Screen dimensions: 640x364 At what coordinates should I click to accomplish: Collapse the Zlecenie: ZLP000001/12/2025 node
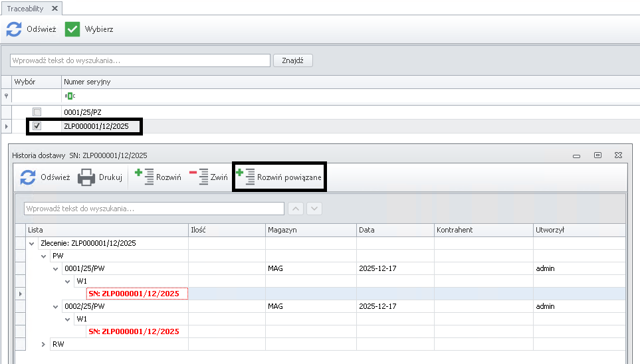coord(32,244)
